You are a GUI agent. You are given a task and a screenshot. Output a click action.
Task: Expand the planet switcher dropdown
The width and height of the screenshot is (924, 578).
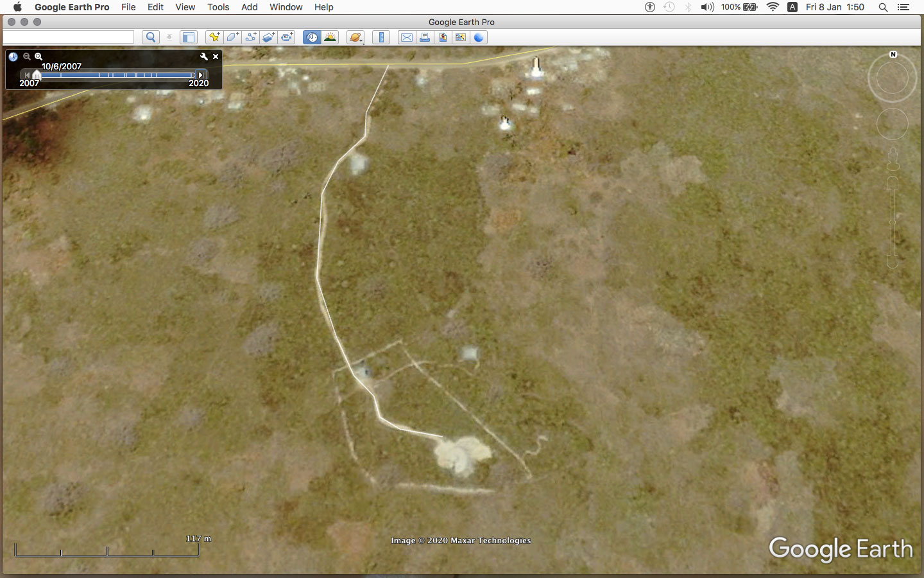(x=355, y=37)
